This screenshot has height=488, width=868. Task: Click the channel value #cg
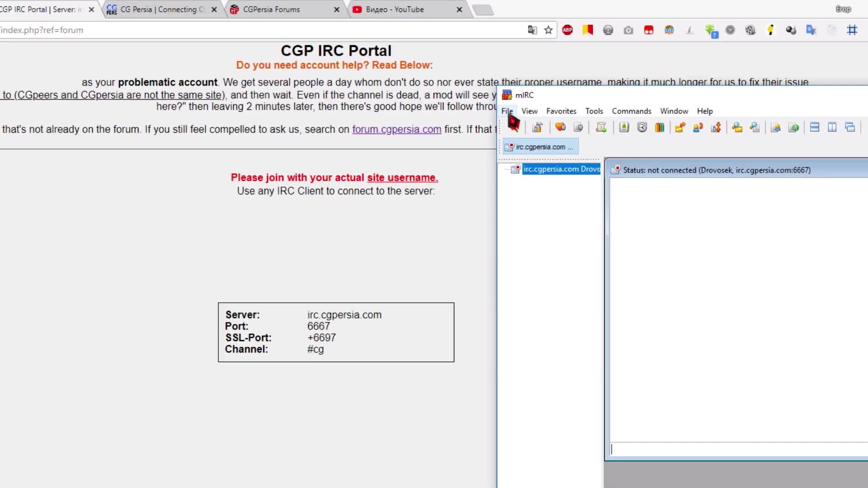(x=316, y=349)
